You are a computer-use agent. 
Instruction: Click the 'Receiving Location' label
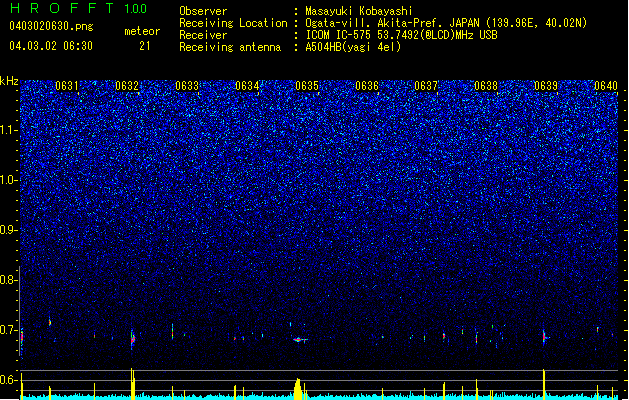click(233, 23)
